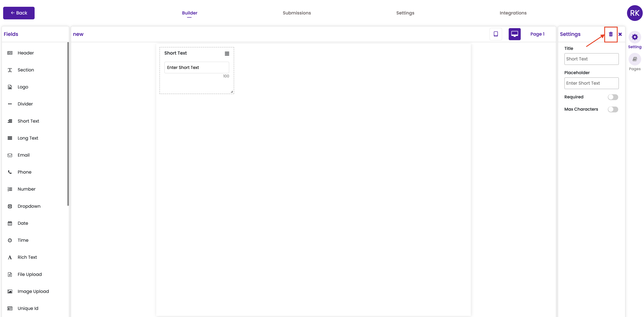The height and width of the screenshot is (317, 644).
Task: Click the Header field icon
Action: click(10, 53)
